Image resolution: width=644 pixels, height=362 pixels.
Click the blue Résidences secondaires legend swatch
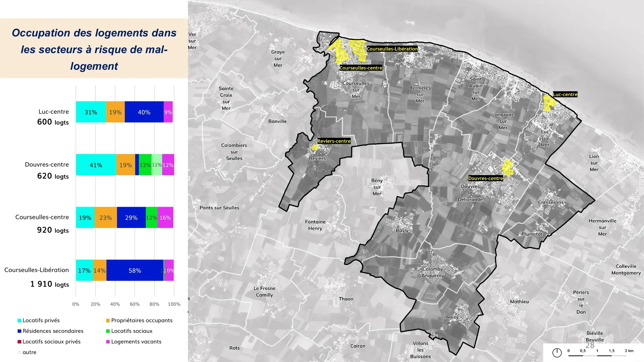(19, 331)
